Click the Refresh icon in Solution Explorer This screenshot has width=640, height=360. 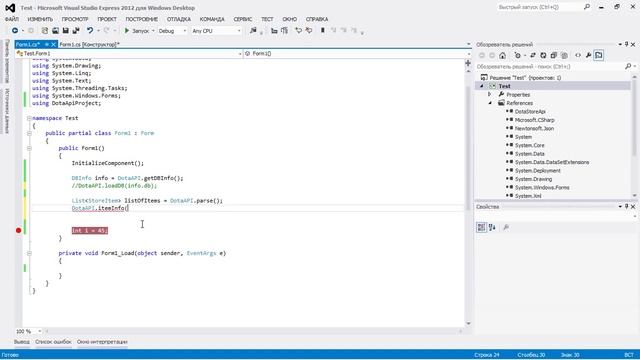[543, 56]
